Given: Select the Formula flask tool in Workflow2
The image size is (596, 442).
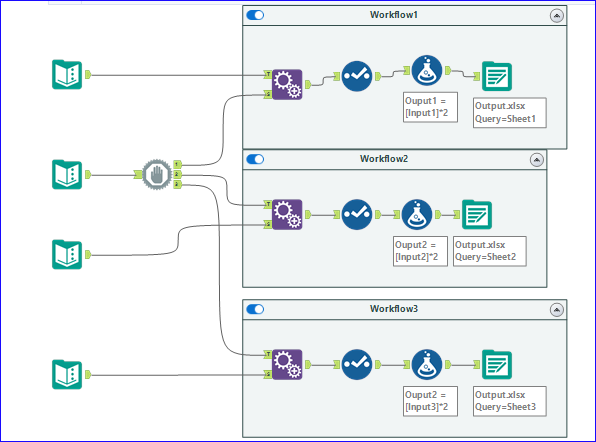Looking at the screenshot, I should tap(417, 214).
